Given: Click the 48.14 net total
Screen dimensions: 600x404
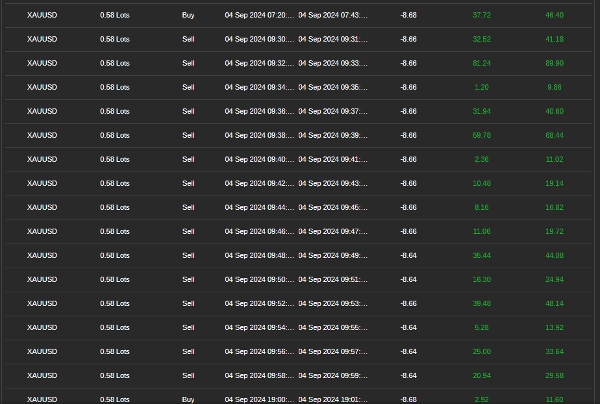Looking at the screenshot, I should (554, 303).
